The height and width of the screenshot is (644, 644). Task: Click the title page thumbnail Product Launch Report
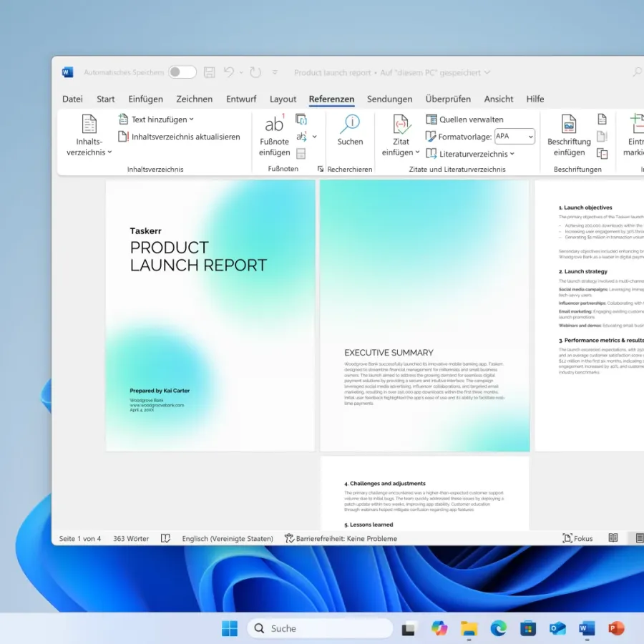click(x=210, y=316)
